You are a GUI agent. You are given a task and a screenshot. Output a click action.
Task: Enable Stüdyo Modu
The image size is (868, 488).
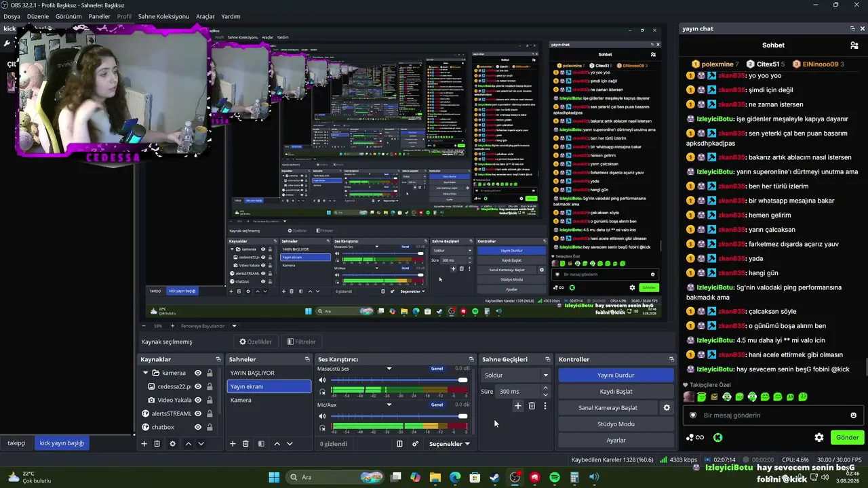(x=616, y=424)
